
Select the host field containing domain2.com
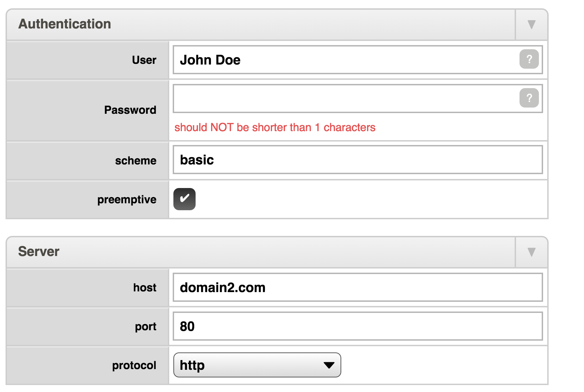357,288
